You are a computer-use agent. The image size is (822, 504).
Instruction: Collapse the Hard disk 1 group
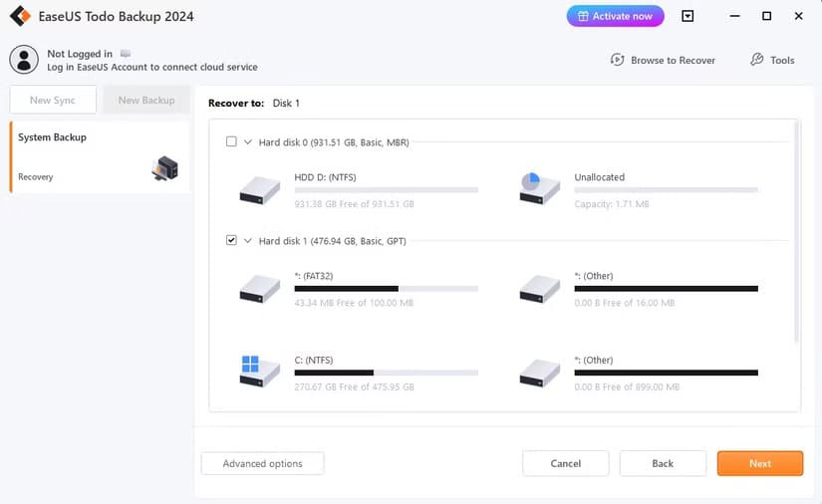(x=248, y=240)
